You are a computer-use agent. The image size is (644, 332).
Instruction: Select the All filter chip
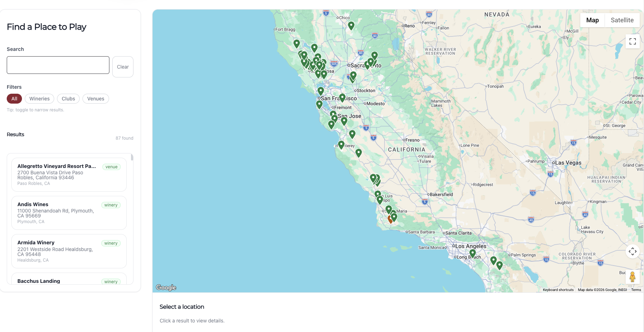[14, 99]
